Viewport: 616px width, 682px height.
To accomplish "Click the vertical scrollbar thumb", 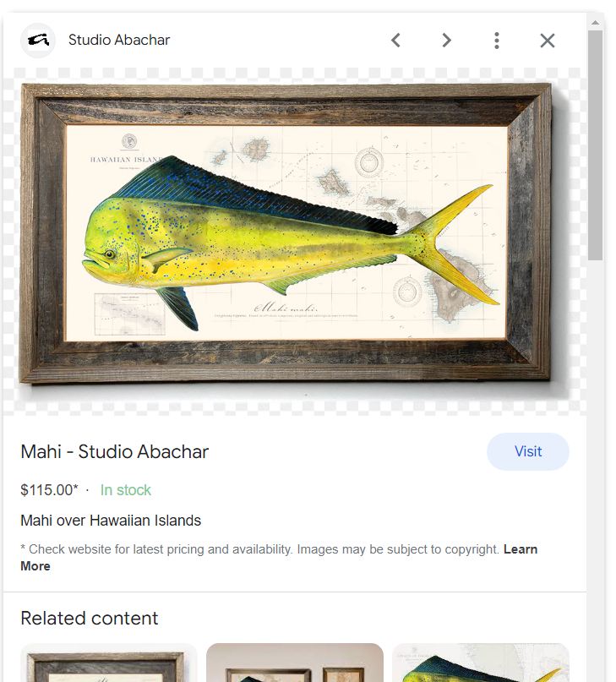I will point(595,145).
